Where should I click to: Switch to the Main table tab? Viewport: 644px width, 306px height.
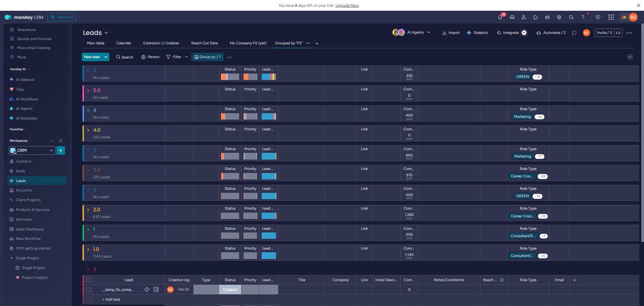click(x=96, y=43)
